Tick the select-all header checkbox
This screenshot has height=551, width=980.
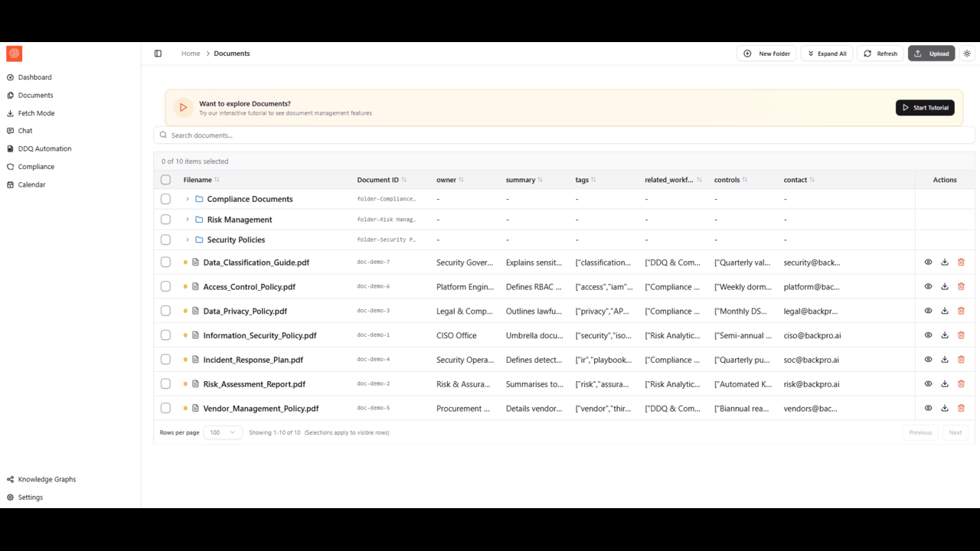coord(165,180)
